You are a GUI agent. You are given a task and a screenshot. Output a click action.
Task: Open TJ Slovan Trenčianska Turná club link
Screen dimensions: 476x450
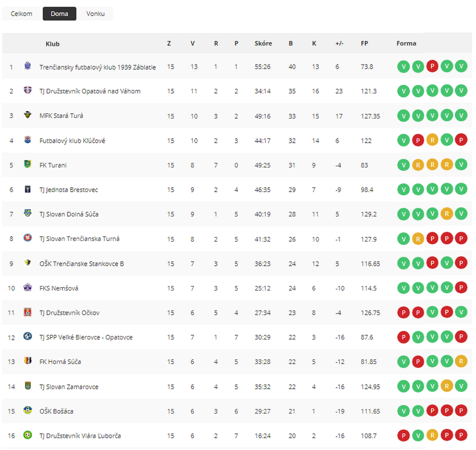coord(79,239)
